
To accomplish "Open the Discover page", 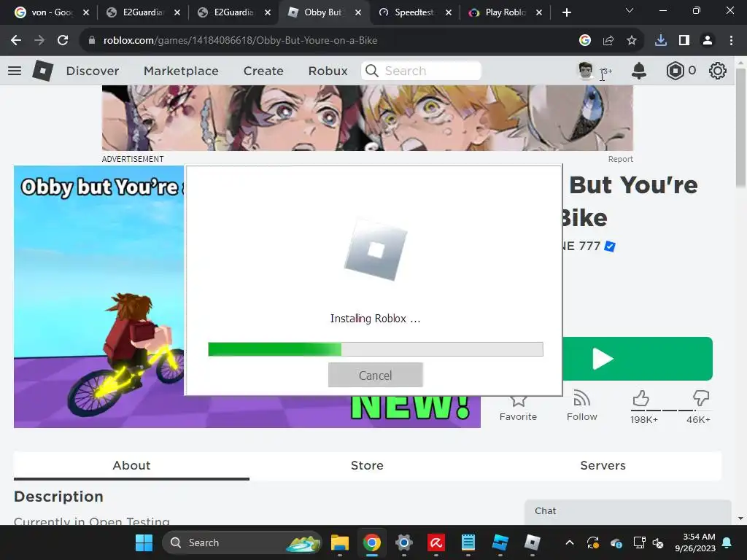I will coord(93,71).
